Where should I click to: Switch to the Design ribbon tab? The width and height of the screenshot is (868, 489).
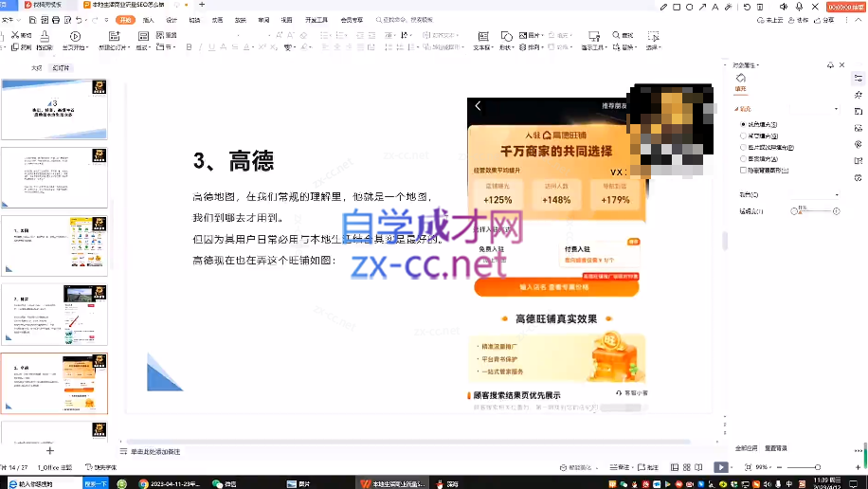(172, 20)
